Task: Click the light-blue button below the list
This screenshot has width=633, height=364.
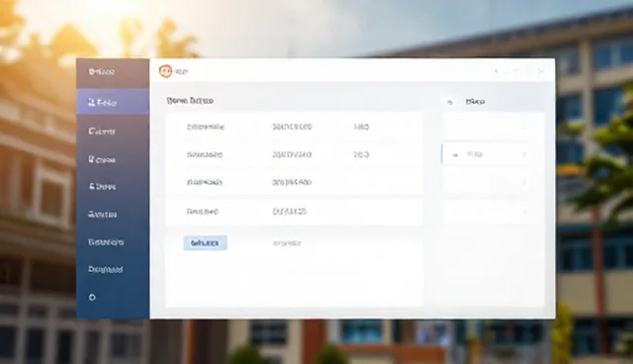Action: click(205, 243)
